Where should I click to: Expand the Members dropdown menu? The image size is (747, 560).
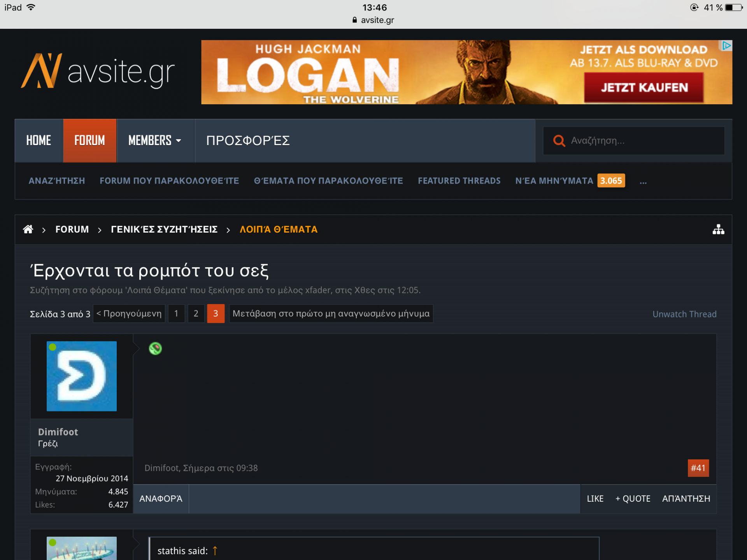click(155, 140)
